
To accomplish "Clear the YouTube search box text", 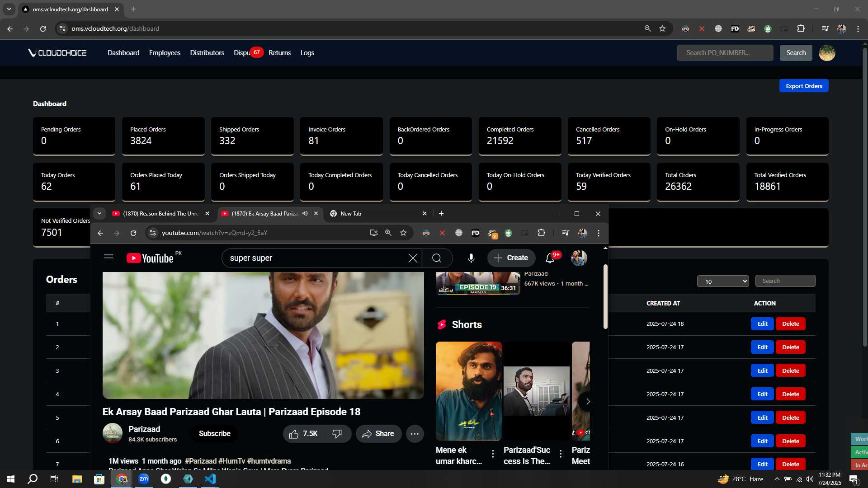I will (413, 258).
